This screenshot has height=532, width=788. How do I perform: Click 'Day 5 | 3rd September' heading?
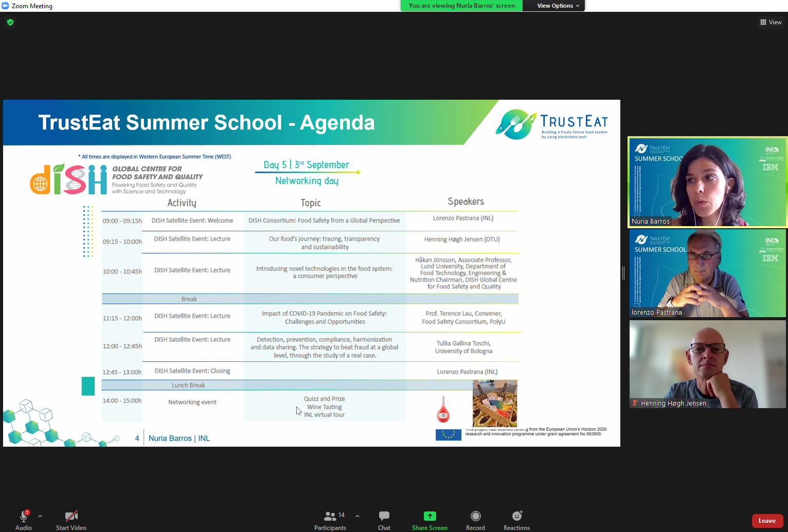(x=307, y=164)
